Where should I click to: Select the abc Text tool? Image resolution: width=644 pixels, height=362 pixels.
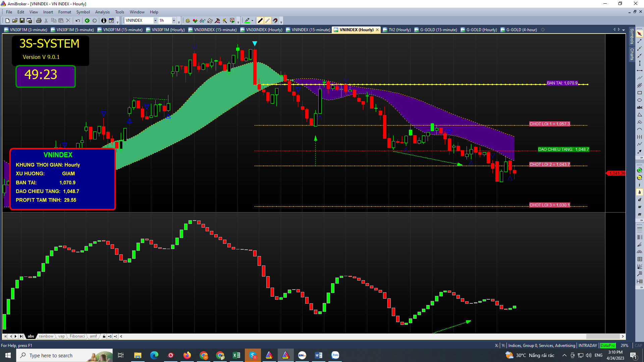tap(640, 108)
